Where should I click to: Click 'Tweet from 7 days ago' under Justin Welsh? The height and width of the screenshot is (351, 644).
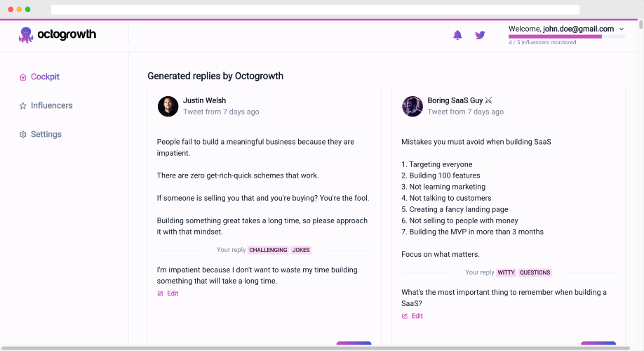click(x=221, y=112)
